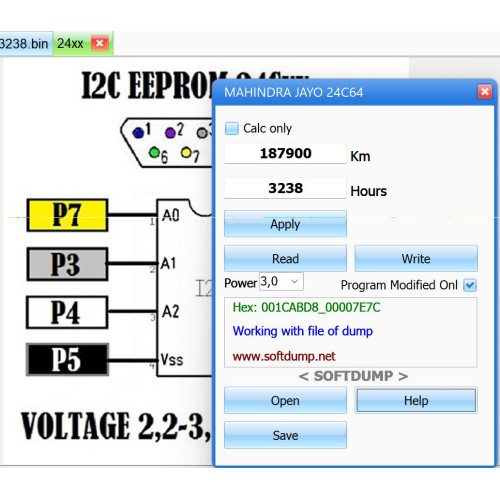Click the Hours value input field
The height and width of the screenshot is (500, 500).
click(x=285, y=188)
